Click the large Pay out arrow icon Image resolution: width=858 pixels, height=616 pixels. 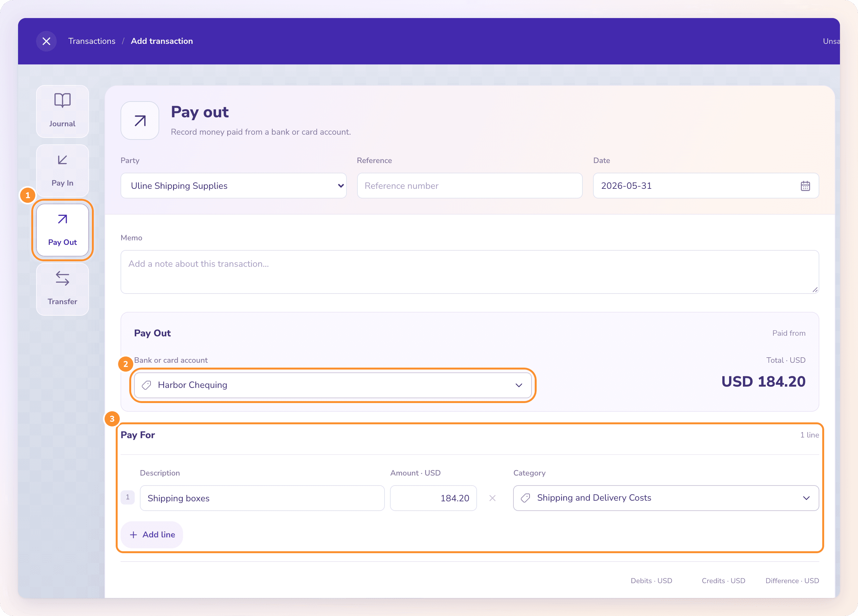tap(140, 120)
